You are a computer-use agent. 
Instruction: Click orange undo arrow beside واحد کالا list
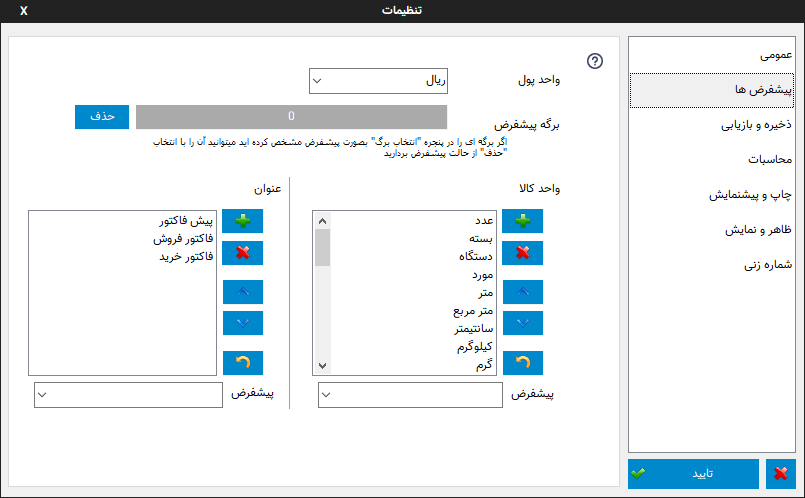522,363
